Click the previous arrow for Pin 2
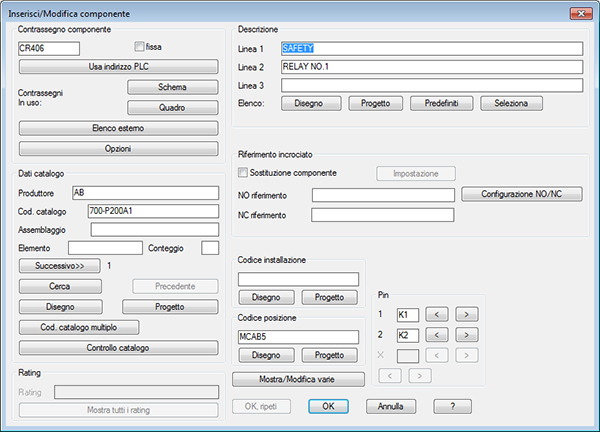 tap(437, 335)
